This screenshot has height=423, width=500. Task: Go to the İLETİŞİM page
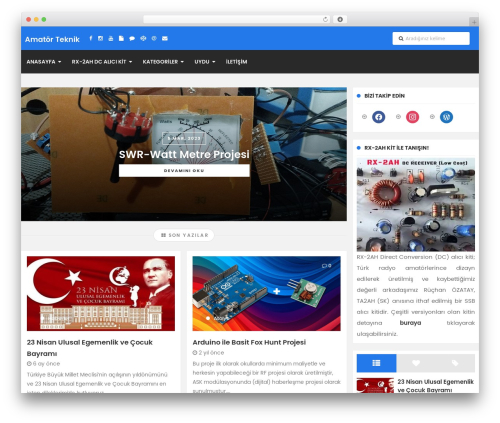236,62
